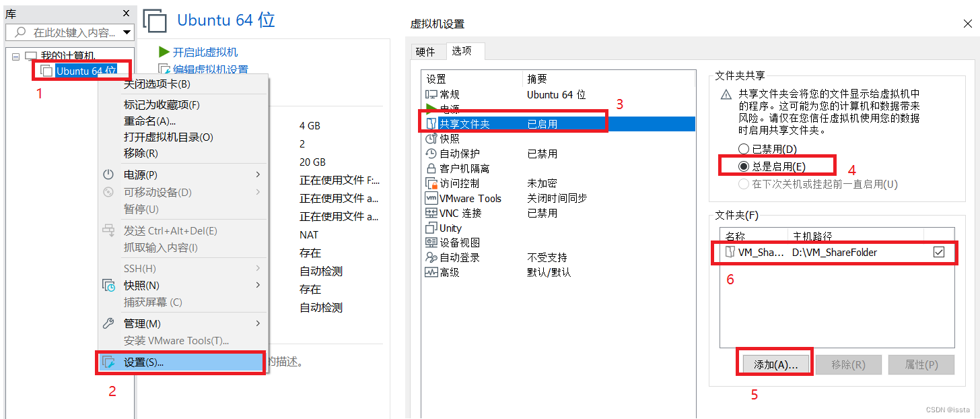Toggle the VM_ShareFolder enabled checkbox
The image size is (980, 419).
click(940, 252)
